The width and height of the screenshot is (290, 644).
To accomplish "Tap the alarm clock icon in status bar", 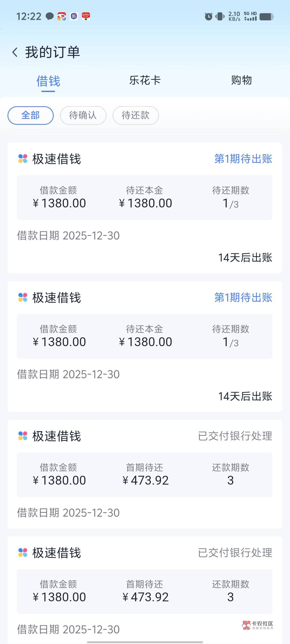I will point(208,17).
